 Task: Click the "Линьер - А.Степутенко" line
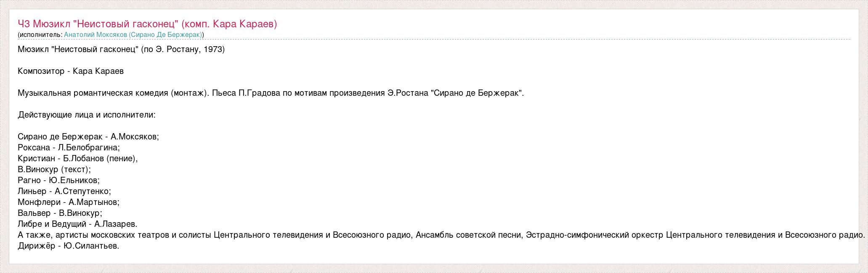point(64,192)
